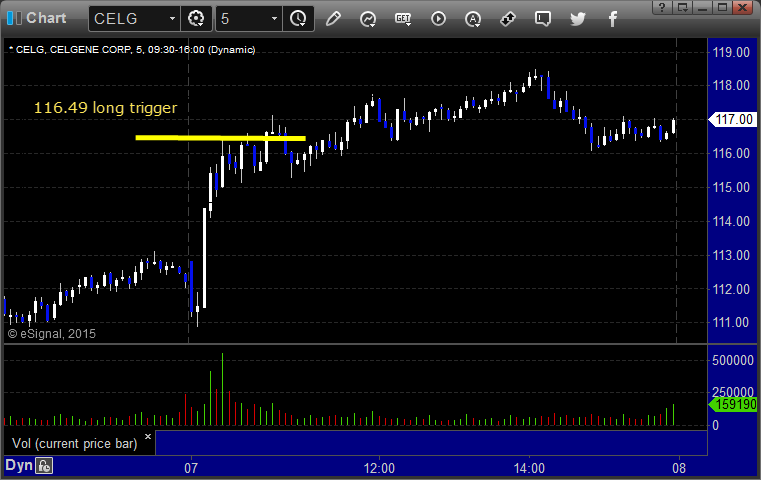Click the 500000 volume axis label

pos(732,360)
